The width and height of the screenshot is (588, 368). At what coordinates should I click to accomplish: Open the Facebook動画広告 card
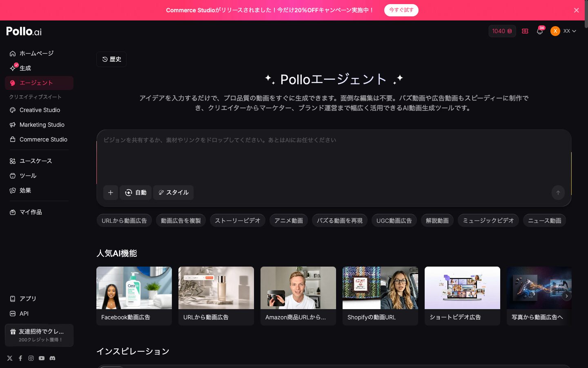tap(134, 296)
